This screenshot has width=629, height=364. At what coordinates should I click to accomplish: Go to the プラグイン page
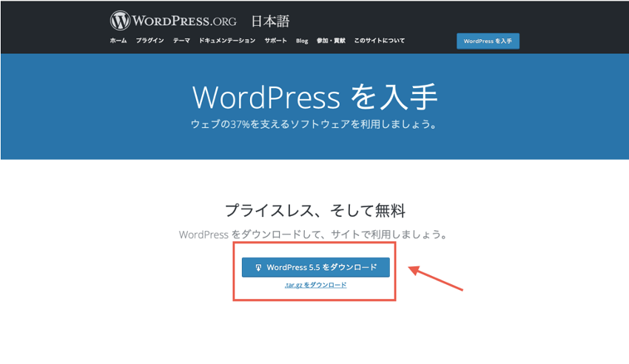(149, 41)
